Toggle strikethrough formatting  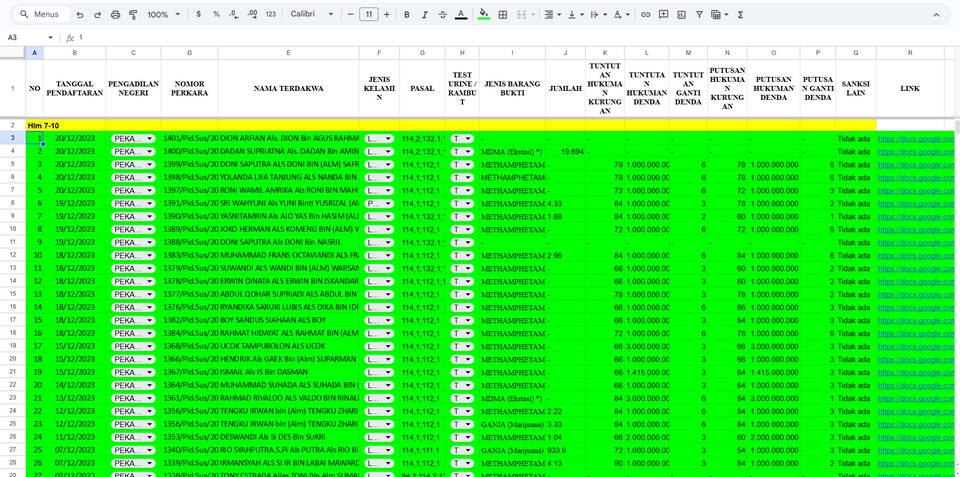point(443,14)
